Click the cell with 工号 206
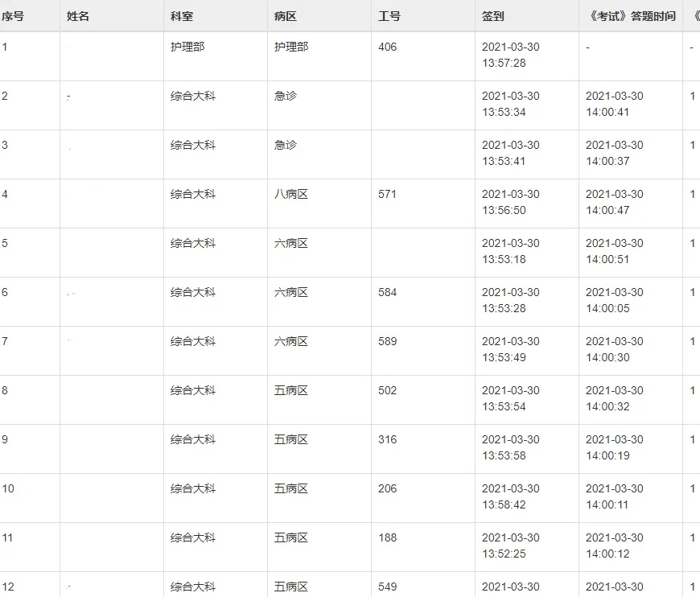 387,488
